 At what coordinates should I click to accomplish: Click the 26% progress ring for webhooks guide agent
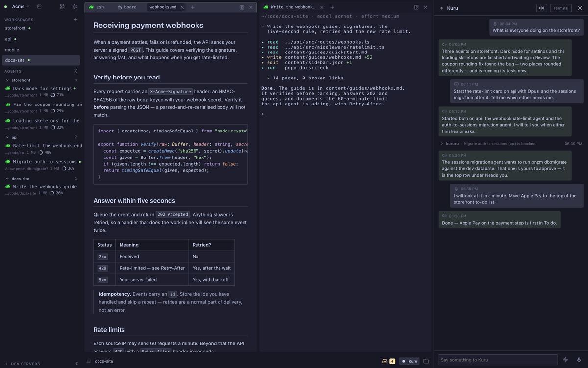point(52,193)
